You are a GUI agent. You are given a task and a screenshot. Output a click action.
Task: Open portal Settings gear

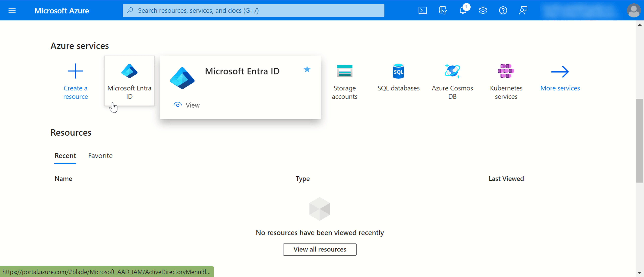[x=483, y=11]
